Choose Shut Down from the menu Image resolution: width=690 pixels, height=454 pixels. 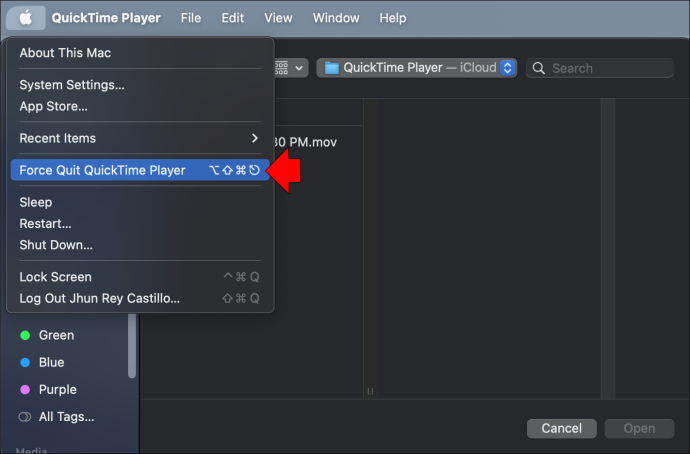[140, 245]
